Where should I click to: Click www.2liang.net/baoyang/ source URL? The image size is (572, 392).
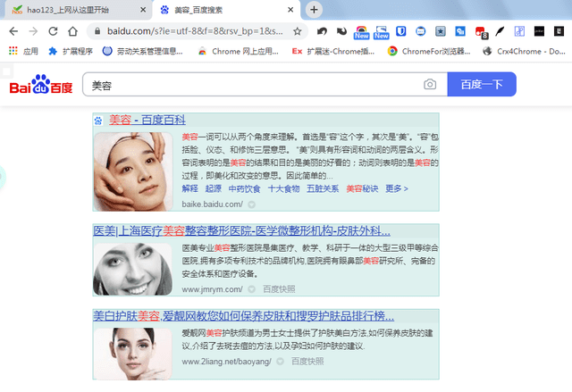point(226,362)
